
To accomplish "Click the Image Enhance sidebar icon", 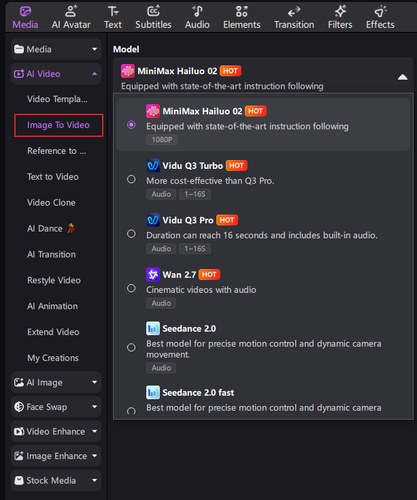I will click(19, 456).
